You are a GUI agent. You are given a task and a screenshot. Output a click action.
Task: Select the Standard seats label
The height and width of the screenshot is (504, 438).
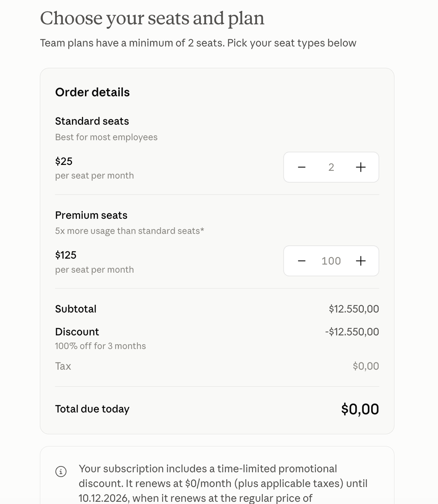pyautogui.click(x=92, y=121)
